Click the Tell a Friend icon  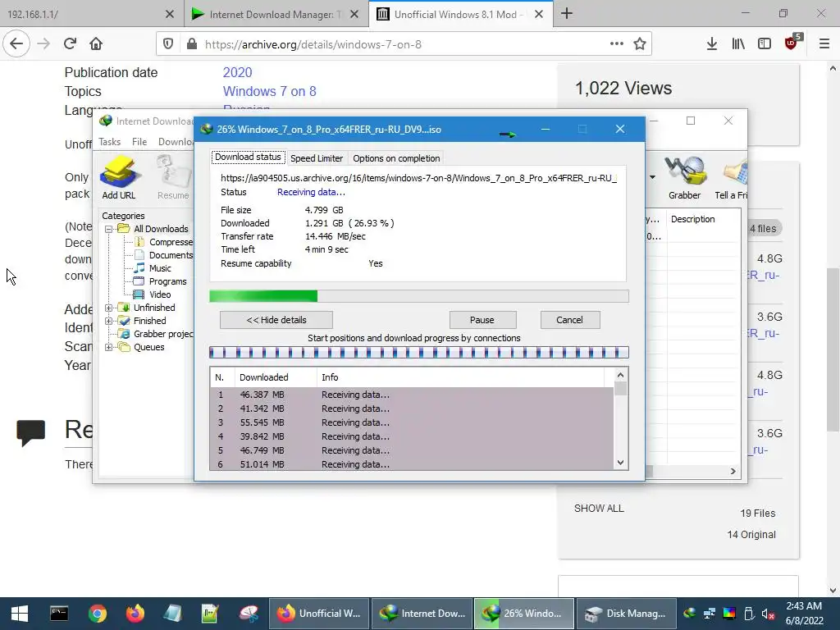[x=732, y=178]
